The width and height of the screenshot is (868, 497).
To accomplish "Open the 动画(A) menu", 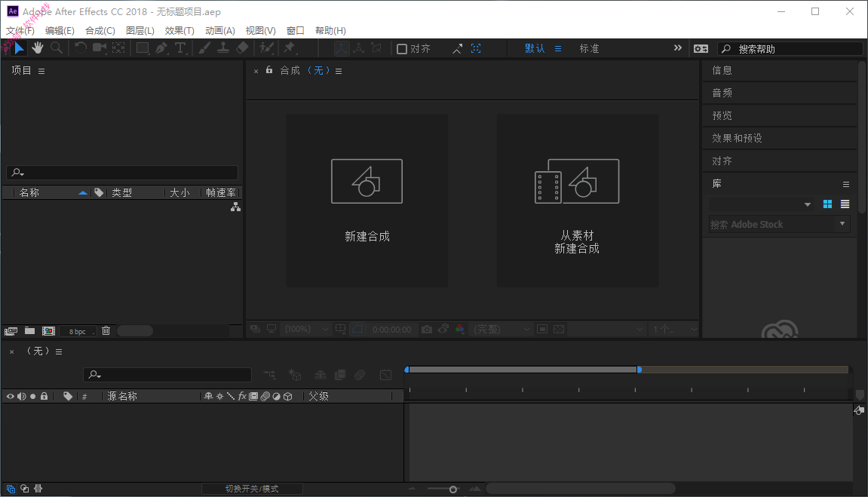I will [x=219, y=30].
